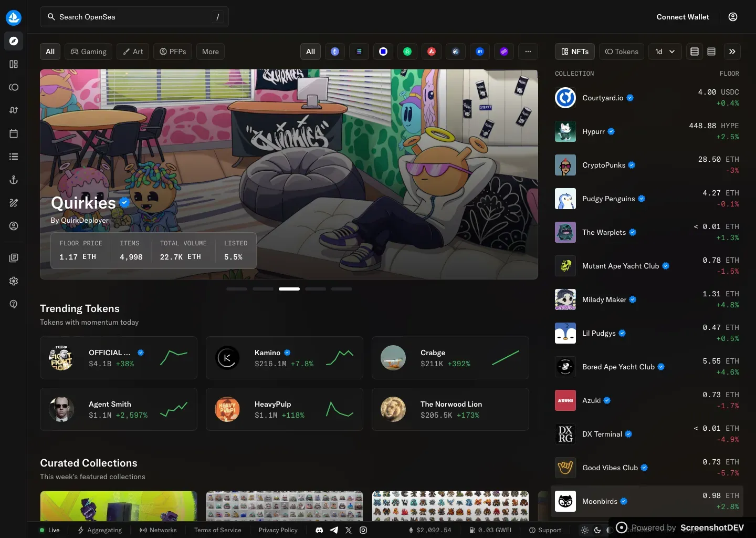
Task: Expand the More categories menu
Action: (x=211, y=51)
